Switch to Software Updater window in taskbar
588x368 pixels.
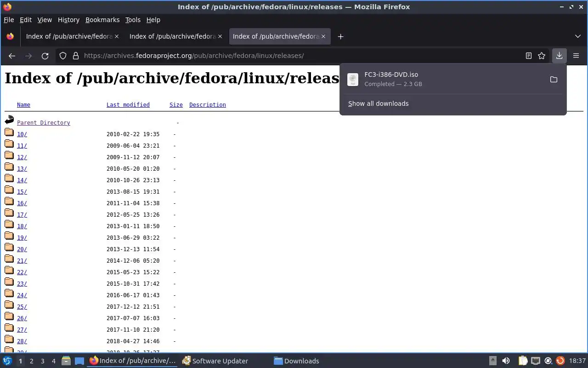coord(215,361)
